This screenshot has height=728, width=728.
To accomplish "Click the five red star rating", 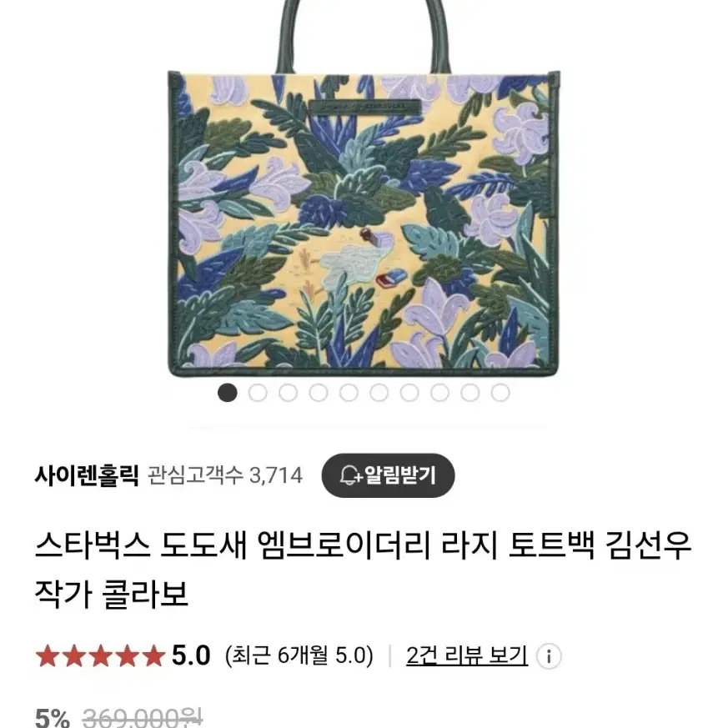I will pyautogui.click(x=100, y=656).
